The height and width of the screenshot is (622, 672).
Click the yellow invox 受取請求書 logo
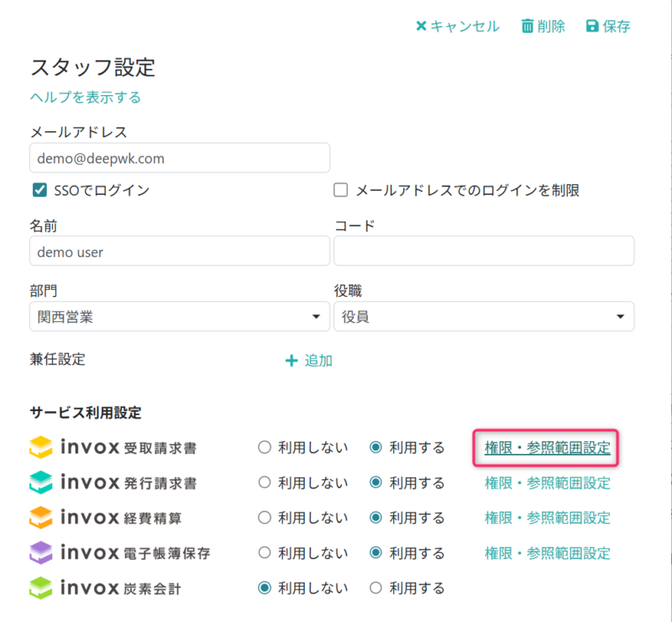click(x=40, y=447)
